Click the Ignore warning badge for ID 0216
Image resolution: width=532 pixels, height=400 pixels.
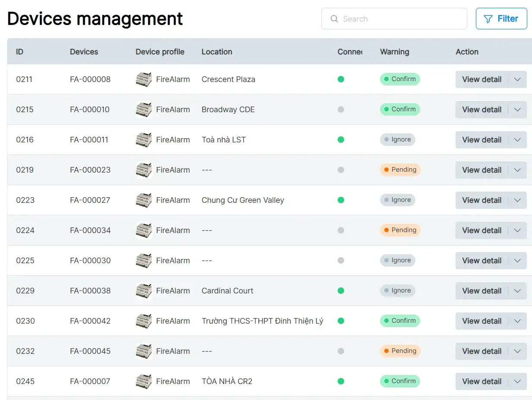click(397, 139)
